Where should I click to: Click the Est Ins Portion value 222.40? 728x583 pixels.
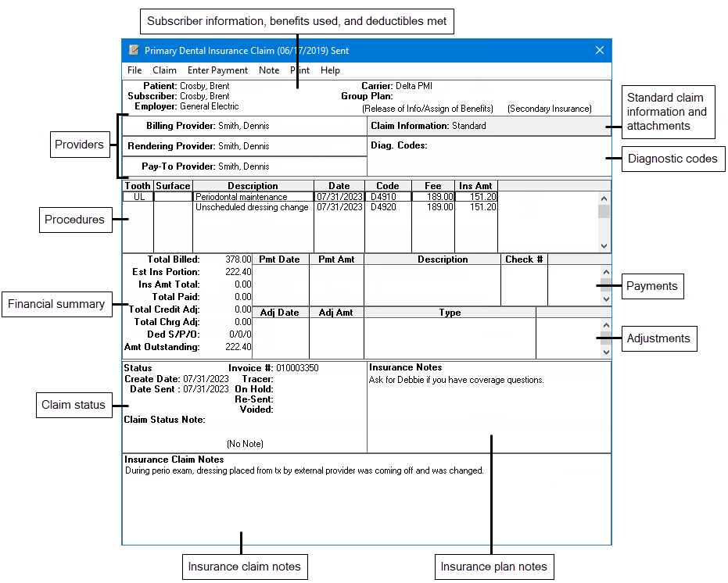[238, 272]
